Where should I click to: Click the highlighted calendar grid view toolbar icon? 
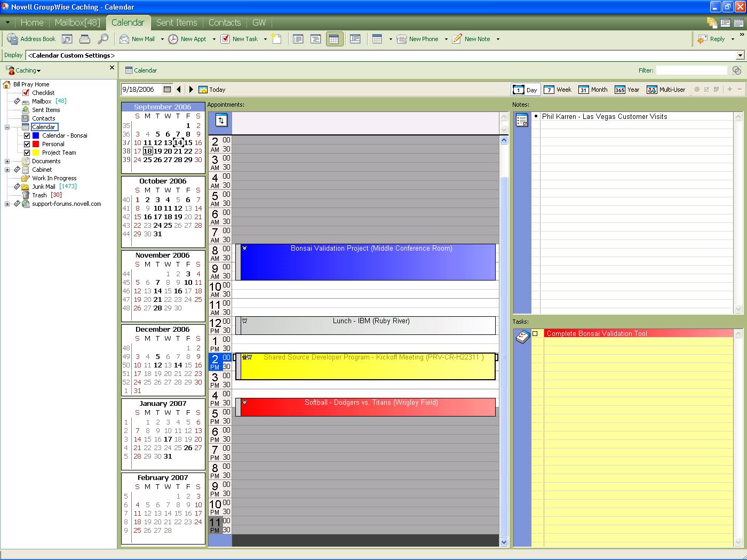[335, 39]
